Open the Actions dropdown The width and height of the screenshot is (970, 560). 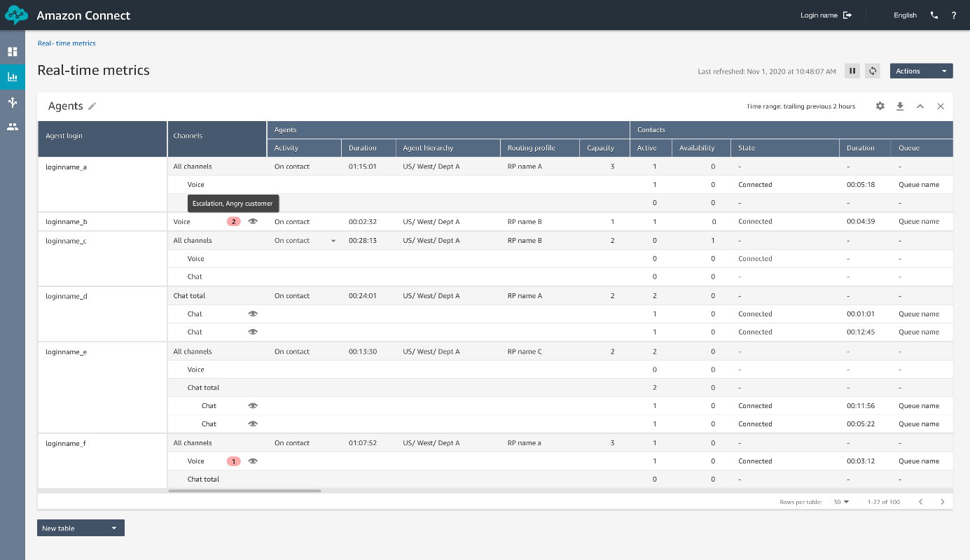click(922, 71)
